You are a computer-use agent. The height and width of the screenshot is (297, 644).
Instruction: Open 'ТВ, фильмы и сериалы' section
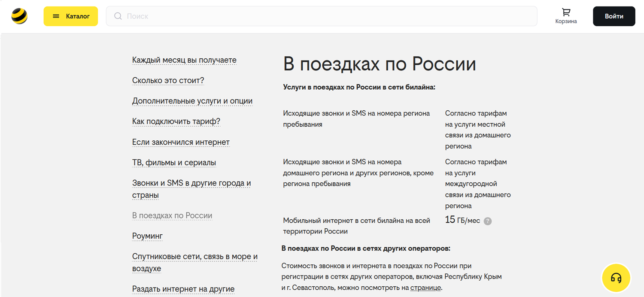(174, 163)
